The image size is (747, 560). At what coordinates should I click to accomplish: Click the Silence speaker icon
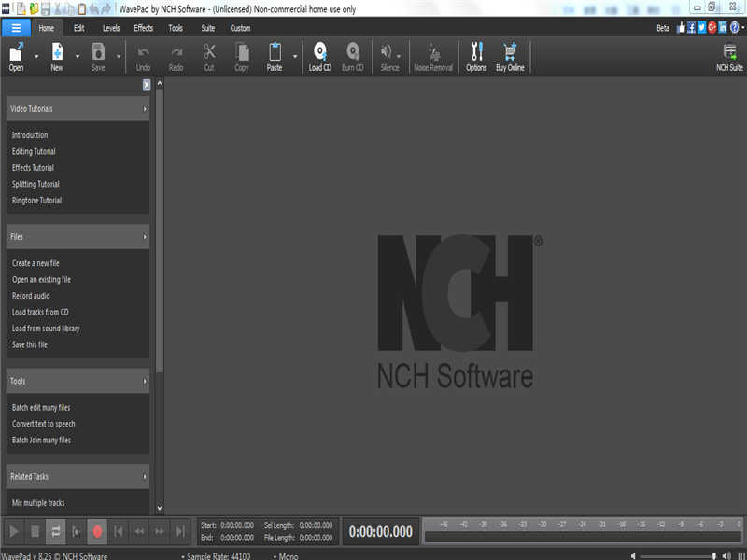click(x=388, y=57)
